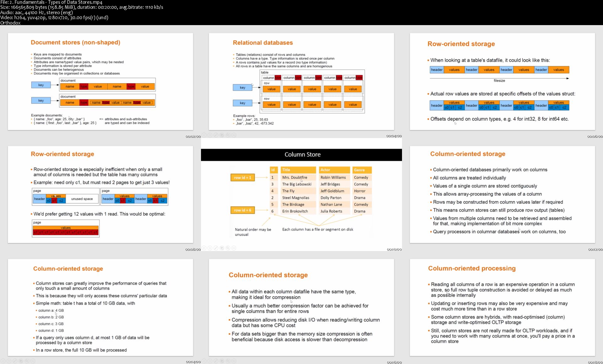Click the 00:10:00 timestamp label
The height and width of the screenshot is (364, 603).
pyautogui.click(x=394, y=249)
